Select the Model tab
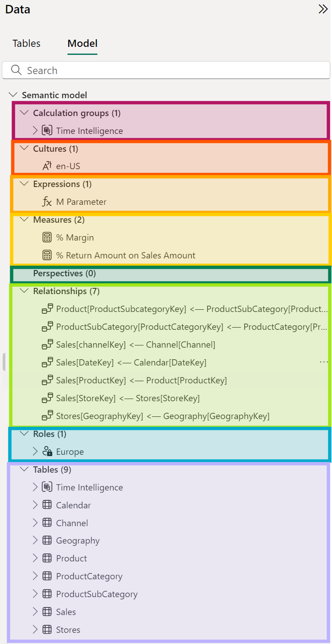Screen dimensions: 332x644 83,43
